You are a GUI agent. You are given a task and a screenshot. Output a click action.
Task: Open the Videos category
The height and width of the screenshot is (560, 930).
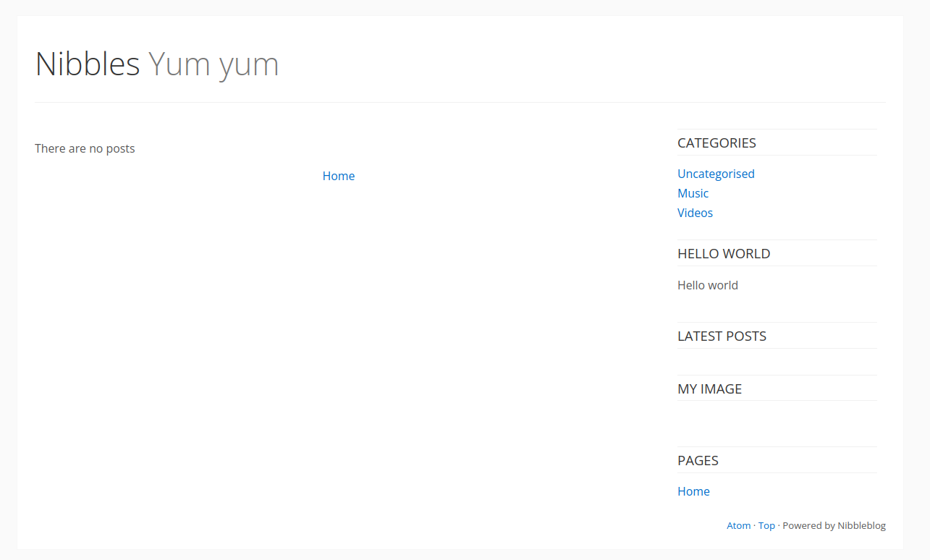pyautogui.click(x=695, y=213)
